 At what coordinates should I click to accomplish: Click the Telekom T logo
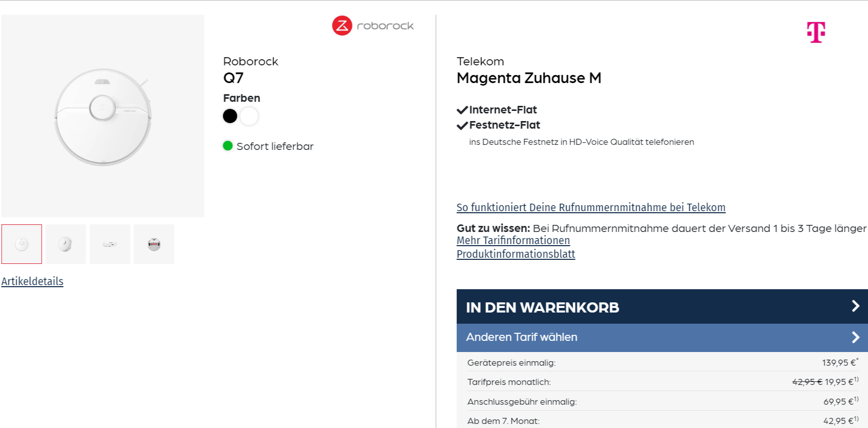(x=816, y=32)
